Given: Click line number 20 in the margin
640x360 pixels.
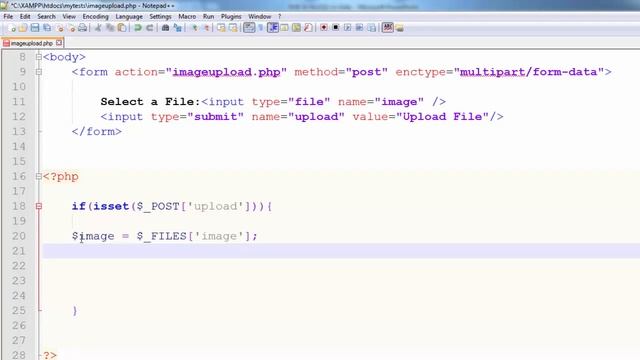Looking at the screenshot, I should 19,236.
